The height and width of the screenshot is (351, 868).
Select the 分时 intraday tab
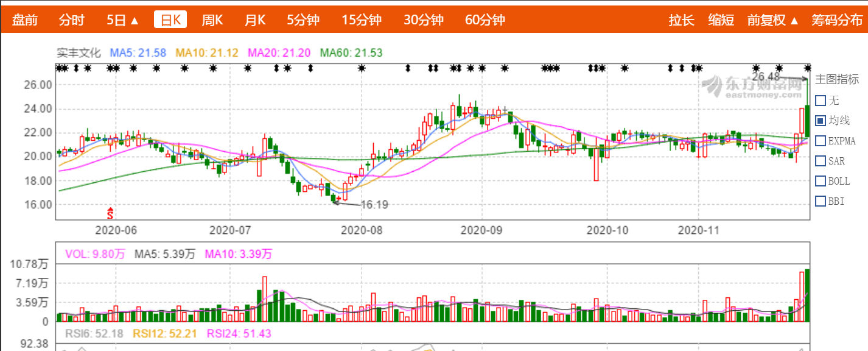pos(71,20)
